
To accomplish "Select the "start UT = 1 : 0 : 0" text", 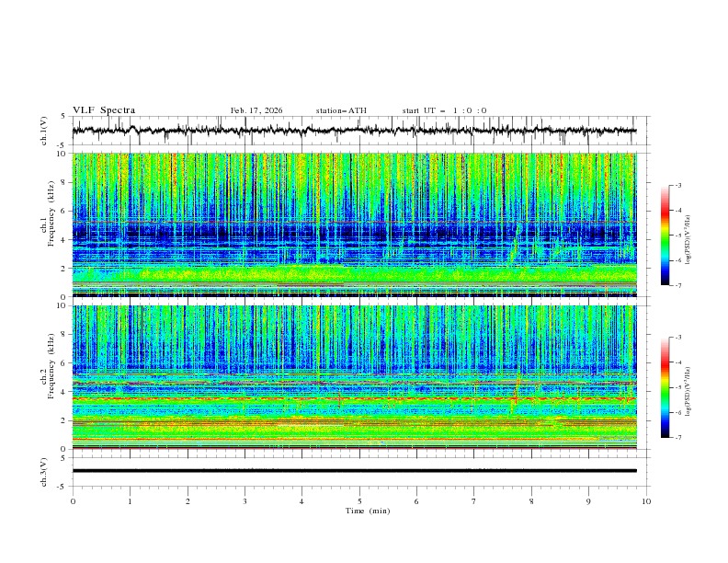I will tap(444, 110).
